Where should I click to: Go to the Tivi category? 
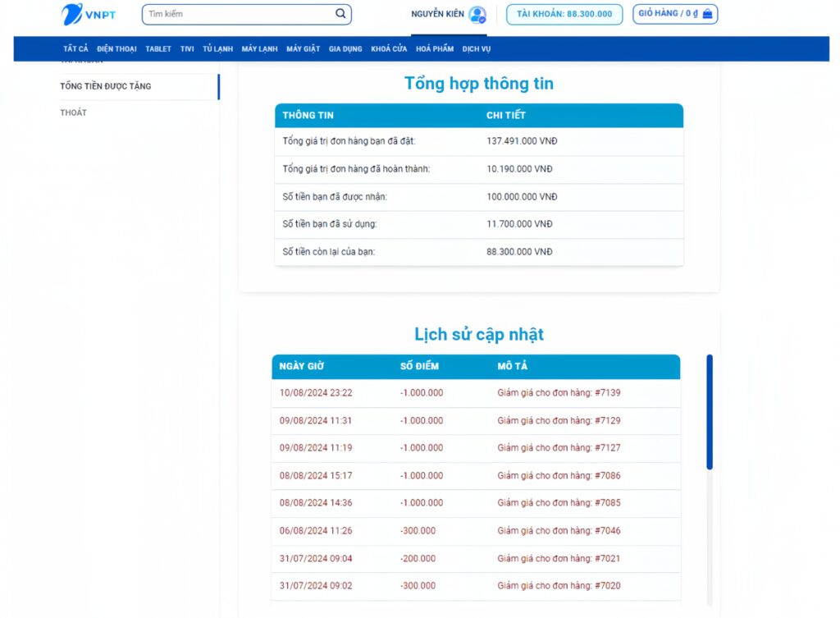click(187, 49)
